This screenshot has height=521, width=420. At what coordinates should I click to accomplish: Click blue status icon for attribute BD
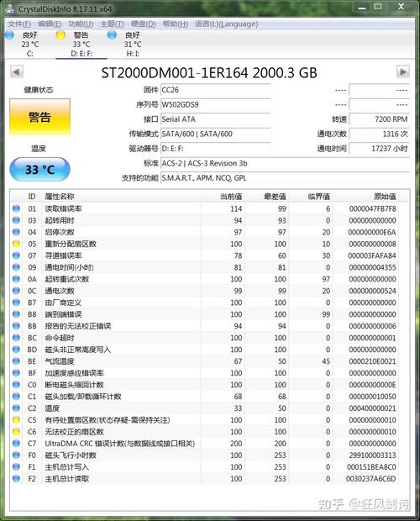[16, 350]
